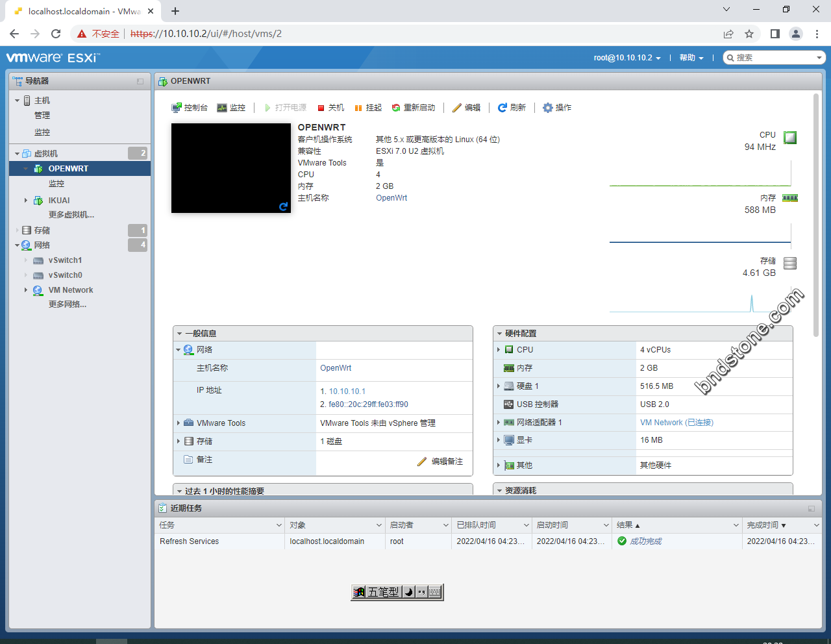The height and width of the screenshot is (644, 831).
Task: Collapse the Hardware Configuration panel
Action: tap(499, 334)
